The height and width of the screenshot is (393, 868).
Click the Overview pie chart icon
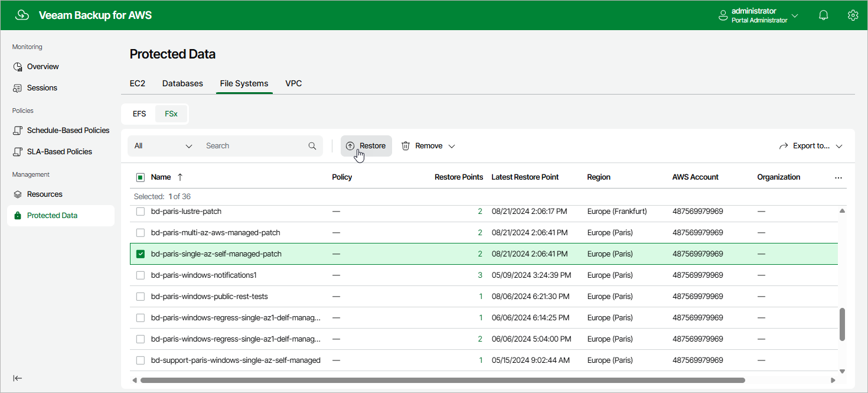point(18,67)
